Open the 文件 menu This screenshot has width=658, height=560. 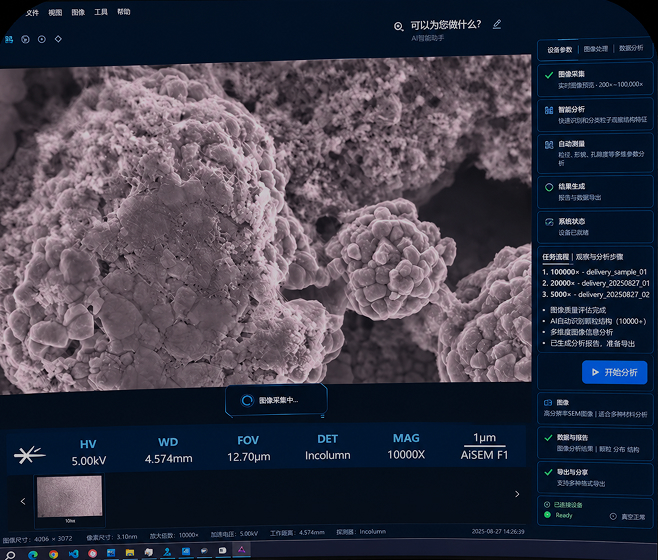click(32, 13)
